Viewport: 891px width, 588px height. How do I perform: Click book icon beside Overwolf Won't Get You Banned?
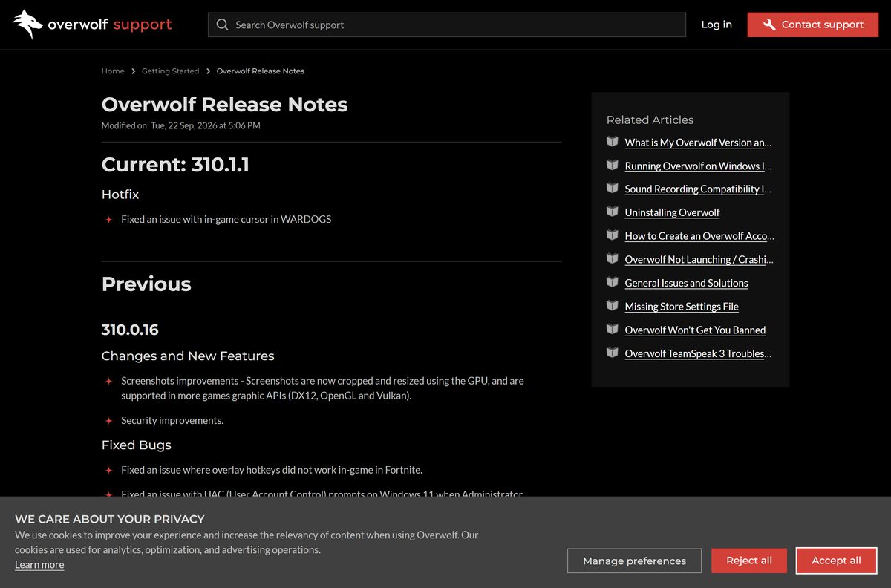click(x=612, y=329)
